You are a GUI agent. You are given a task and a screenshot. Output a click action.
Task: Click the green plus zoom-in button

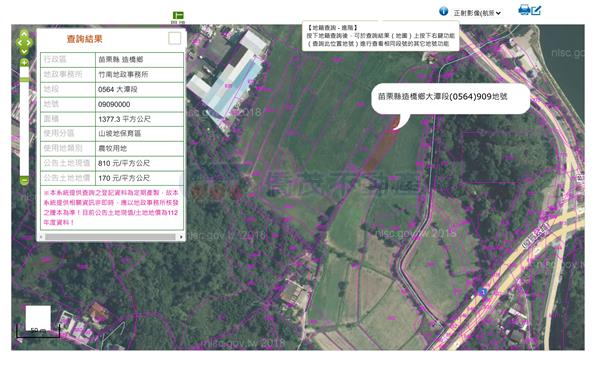24,62
